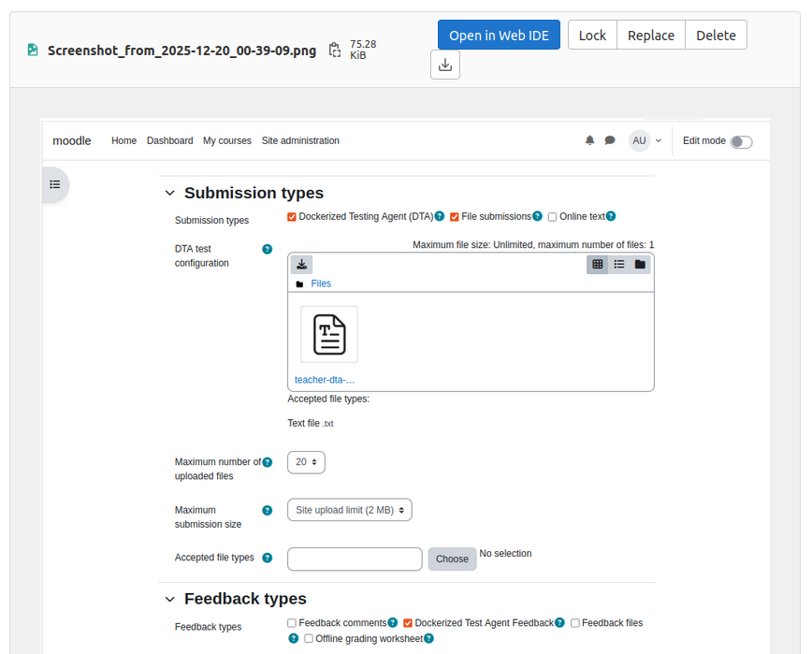
Task: Switch file manager to list view
Action: [x=619, y=265]
